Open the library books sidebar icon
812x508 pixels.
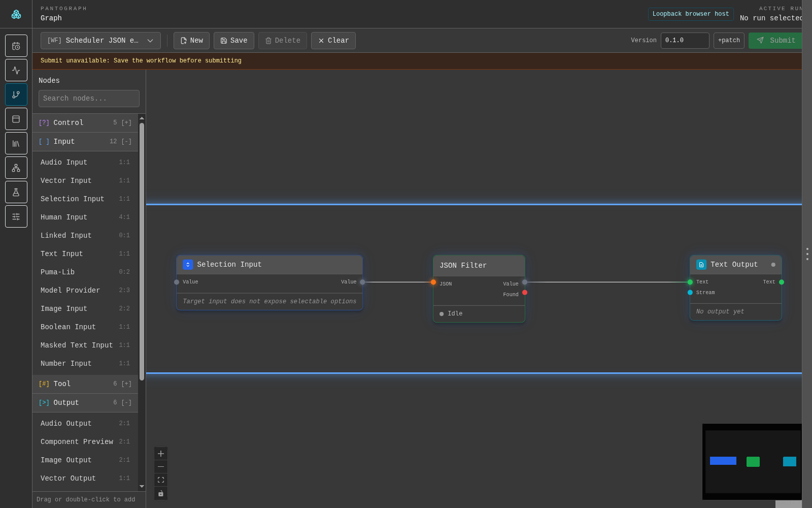click(x=16, y=143)
